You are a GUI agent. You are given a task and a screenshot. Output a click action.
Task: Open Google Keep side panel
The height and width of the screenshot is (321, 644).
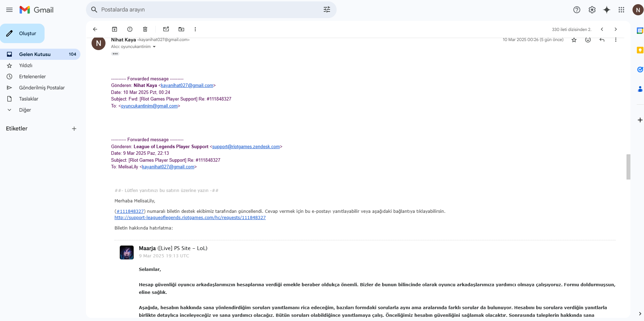(x=640, y=50)
